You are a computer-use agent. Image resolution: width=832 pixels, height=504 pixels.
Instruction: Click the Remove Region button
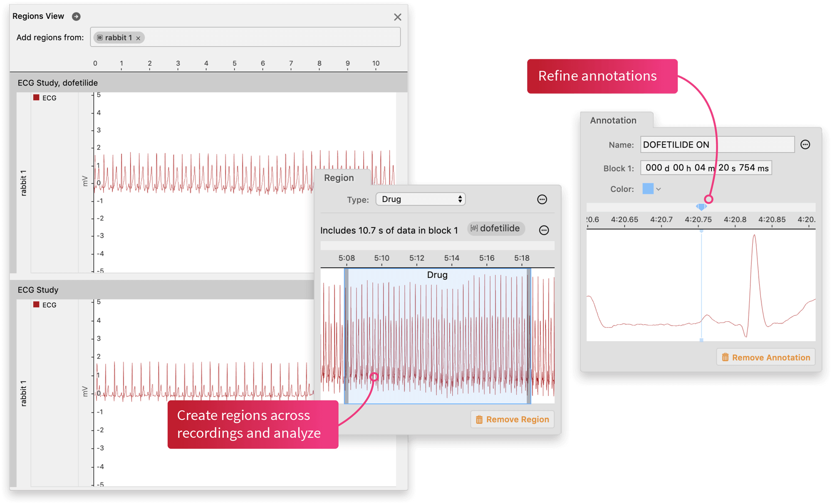(512, 419)
